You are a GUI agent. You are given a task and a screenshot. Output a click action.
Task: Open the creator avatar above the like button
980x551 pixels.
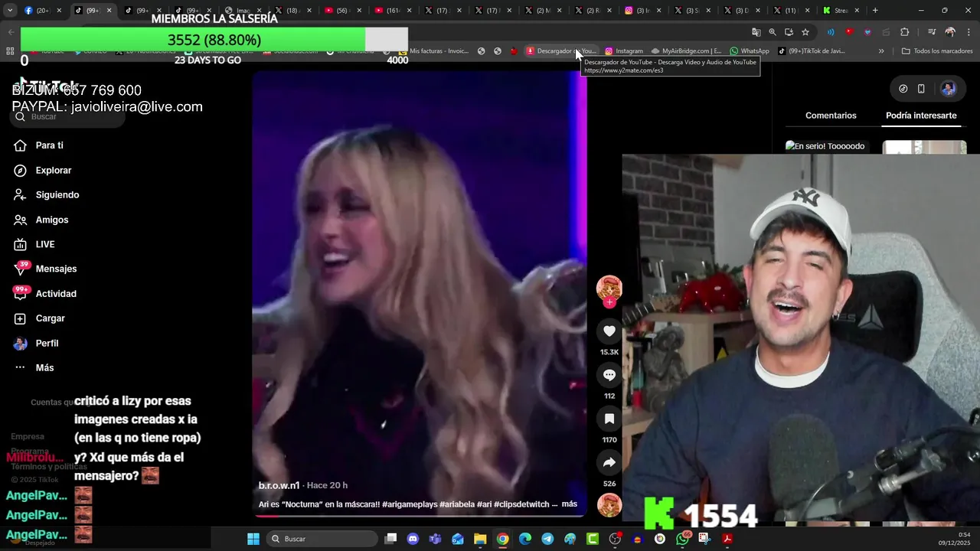click(x=609, y=288)
